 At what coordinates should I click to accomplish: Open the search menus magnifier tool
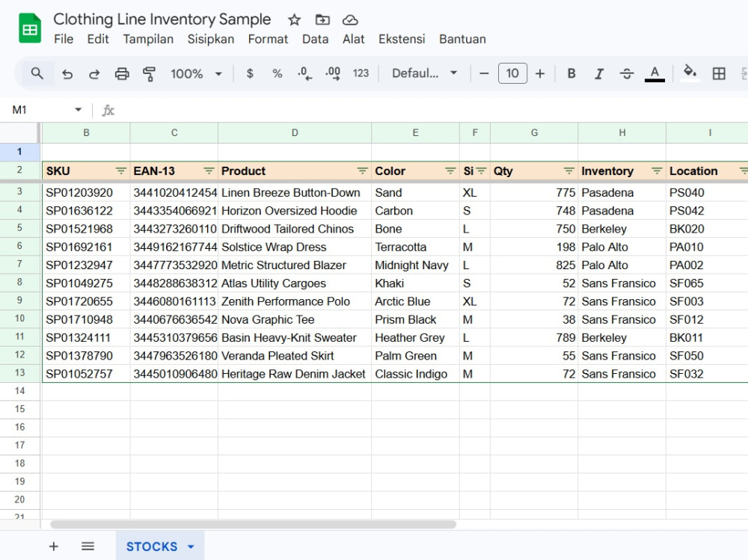pyautogui.click(x=37, y=73)
